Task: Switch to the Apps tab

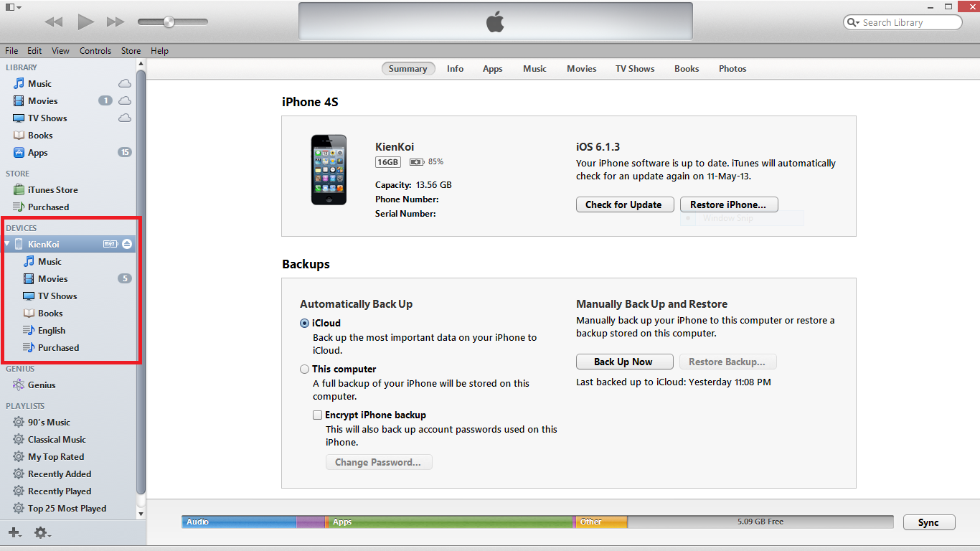Action: pyautogui.click(x=492, y=69)
